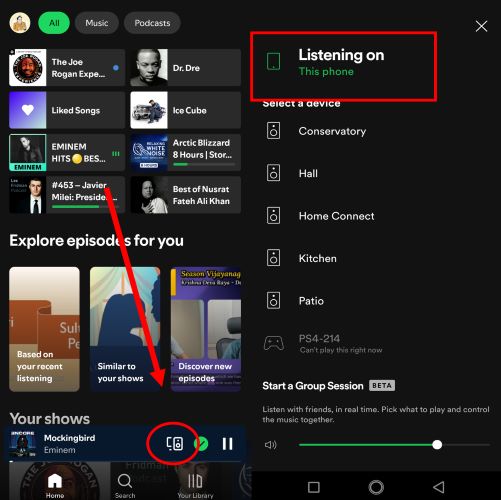Open the Connect to a device icon
The image size is (501, 500).
click(x=175, y=444)
